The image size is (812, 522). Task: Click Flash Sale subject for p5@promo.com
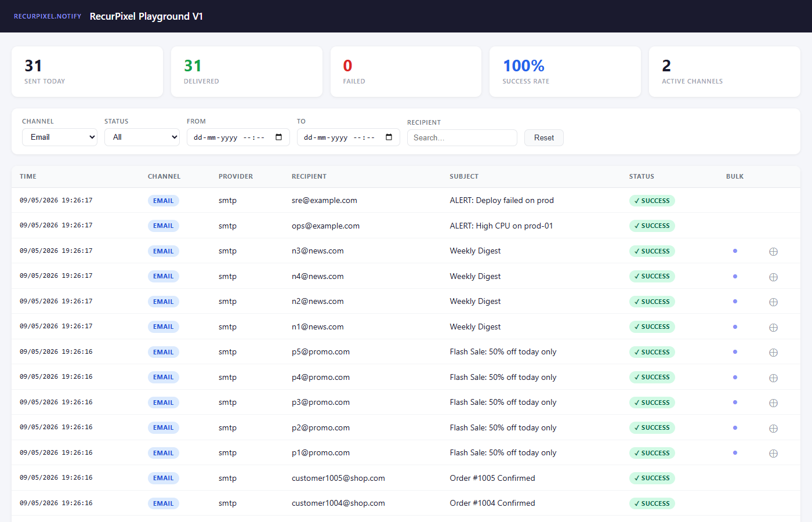(x=503, y=352)
